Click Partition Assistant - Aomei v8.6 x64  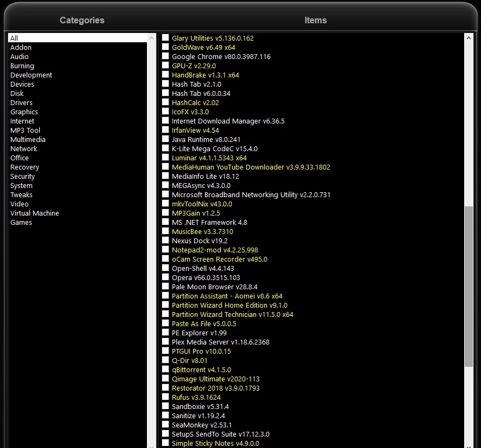click(x=227, y=296)
